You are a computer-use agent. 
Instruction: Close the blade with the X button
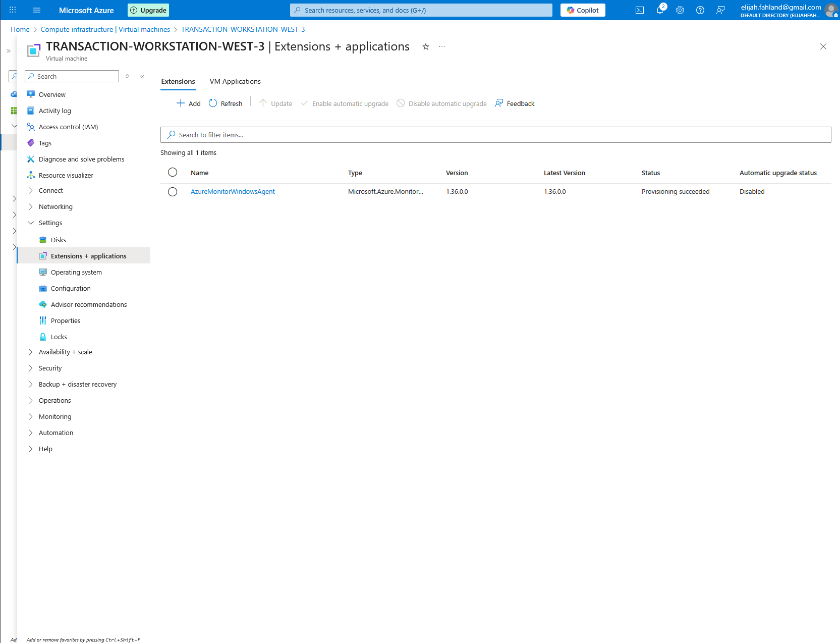[x=823, y=46]
